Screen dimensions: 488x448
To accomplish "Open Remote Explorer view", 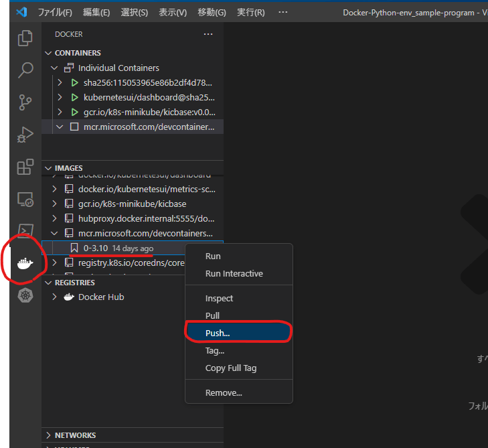I will [x=25, y=200].
